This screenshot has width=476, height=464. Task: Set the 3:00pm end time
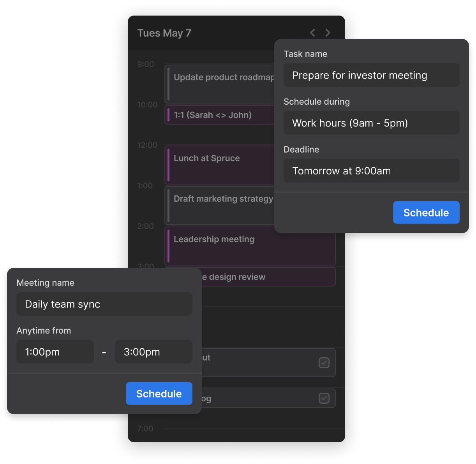[153, 352]
